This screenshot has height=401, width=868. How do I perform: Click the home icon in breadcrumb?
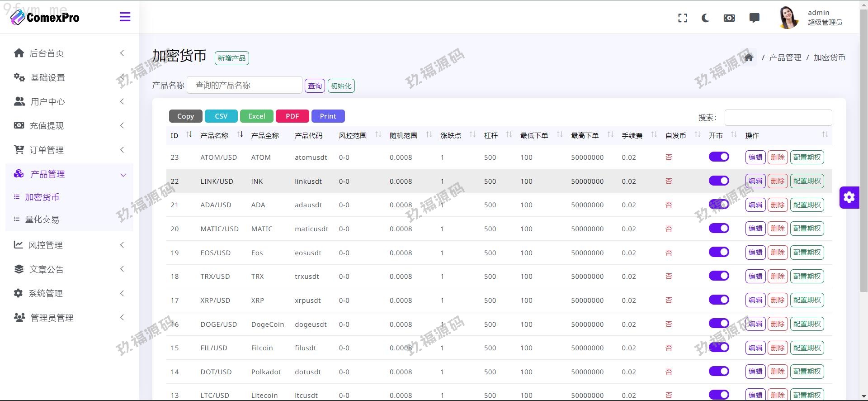(749, 57)
